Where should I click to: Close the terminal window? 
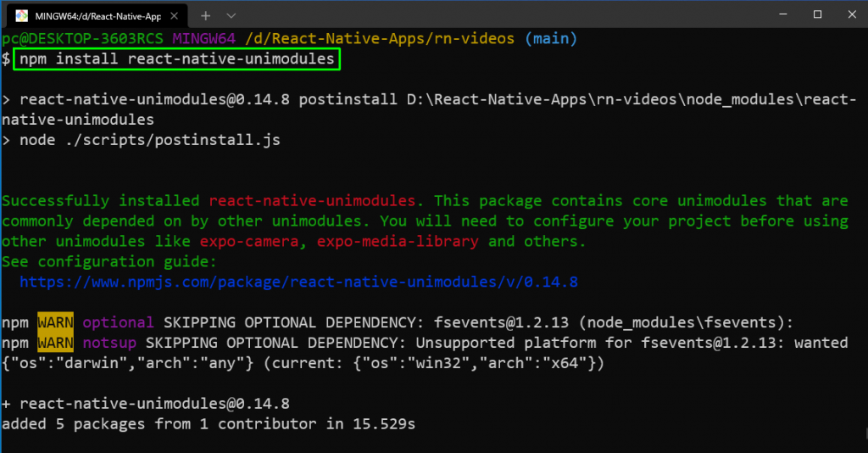click(x=851, y=14)
